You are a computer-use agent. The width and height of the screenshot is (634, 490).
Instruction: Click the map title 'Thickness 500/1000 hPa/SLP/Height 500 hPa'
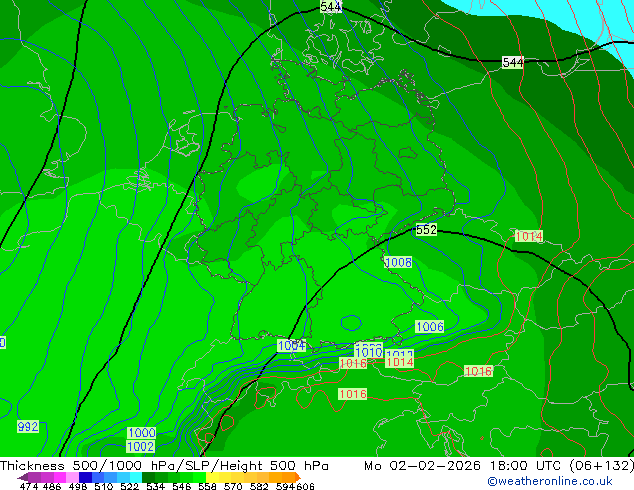pyautogui.click(x=164, y=466)
